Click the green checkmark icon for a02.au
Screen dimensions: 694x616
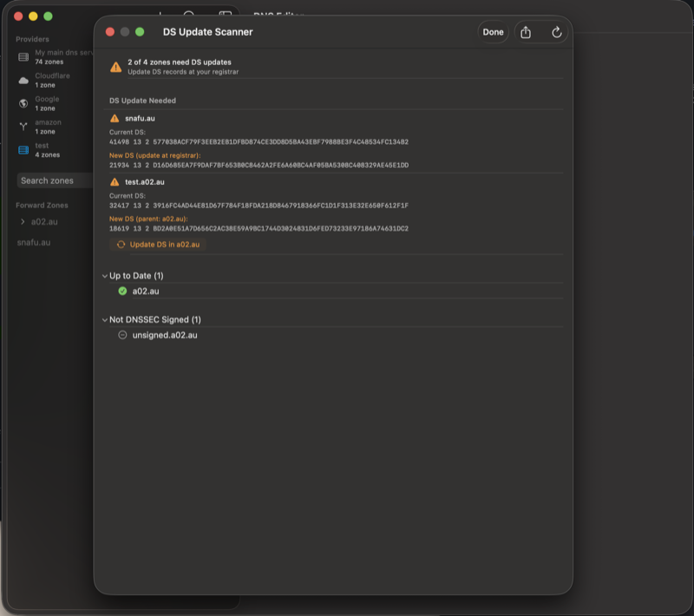[122, 291]
